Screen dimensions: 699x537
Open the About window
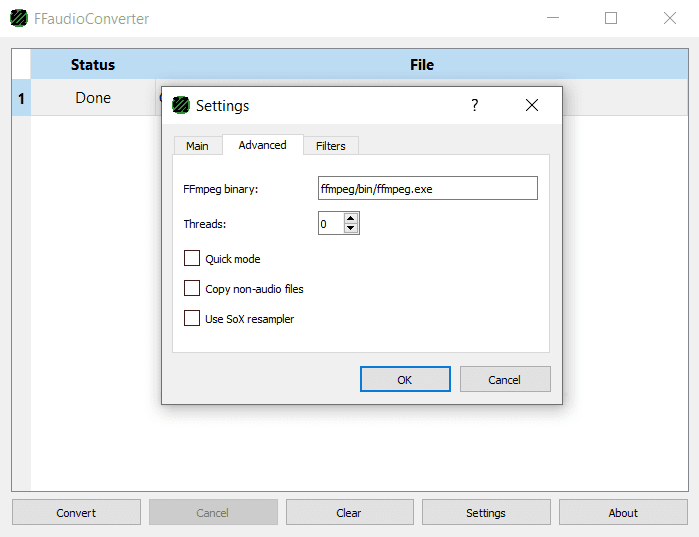click(x=623, y=513)
